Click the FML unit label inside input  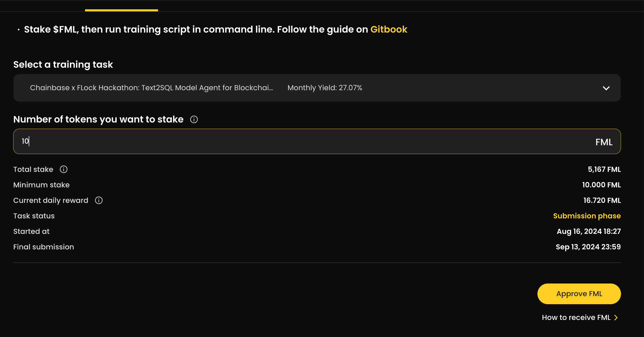tap(604, 142)
